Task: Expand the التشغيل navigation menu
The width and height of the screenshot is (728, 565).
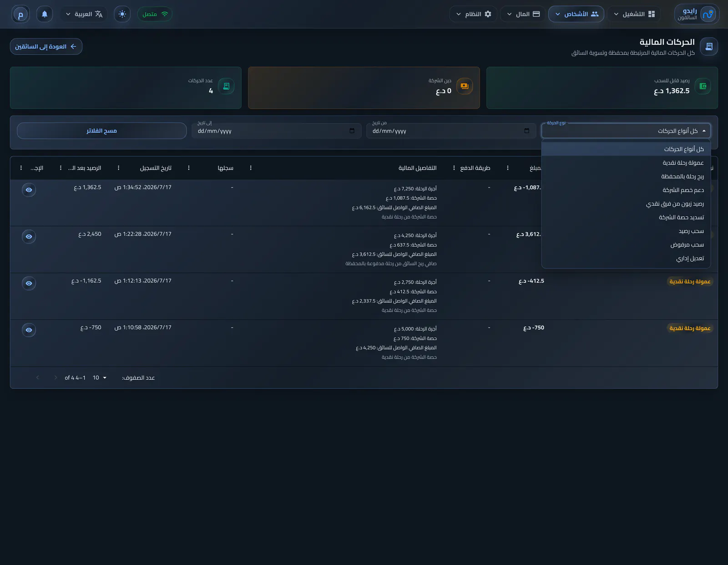Action: (634, 14)
